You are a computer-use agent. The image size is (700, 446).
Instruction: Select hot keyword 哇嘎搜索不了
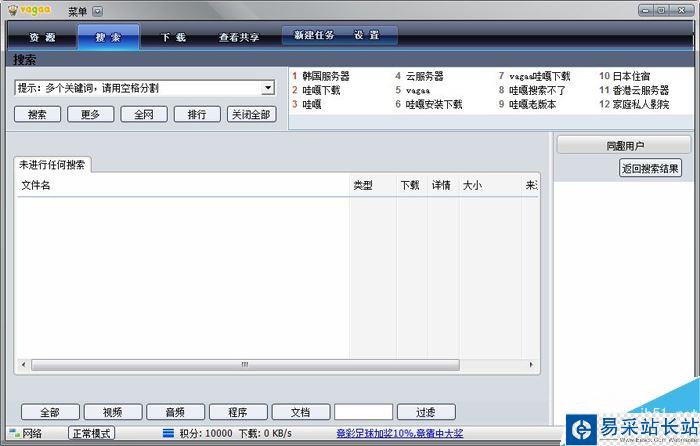pos(537,90)
